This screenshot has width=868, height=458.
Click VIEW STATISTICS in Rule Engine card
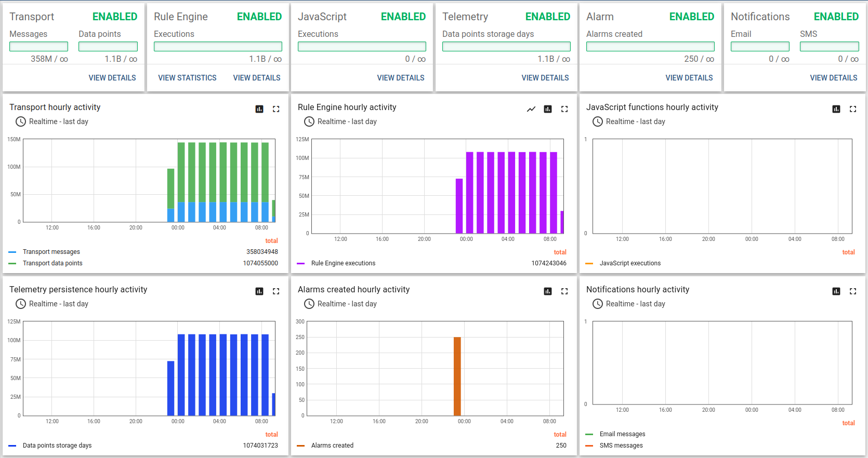tap(187, 78)
